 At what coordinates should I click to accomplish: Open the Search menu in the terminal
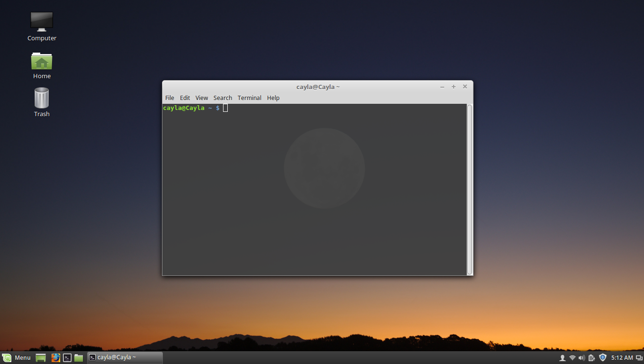223,98
